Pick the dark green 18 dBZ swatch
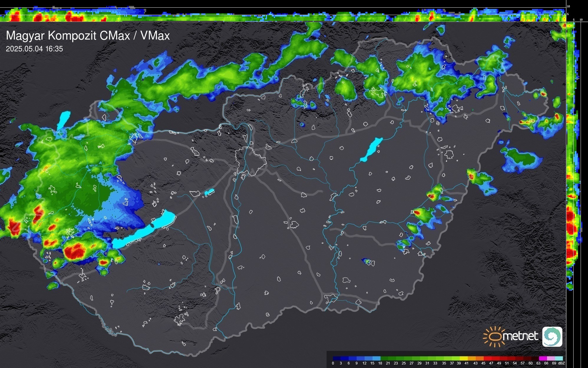 (384, 358)
